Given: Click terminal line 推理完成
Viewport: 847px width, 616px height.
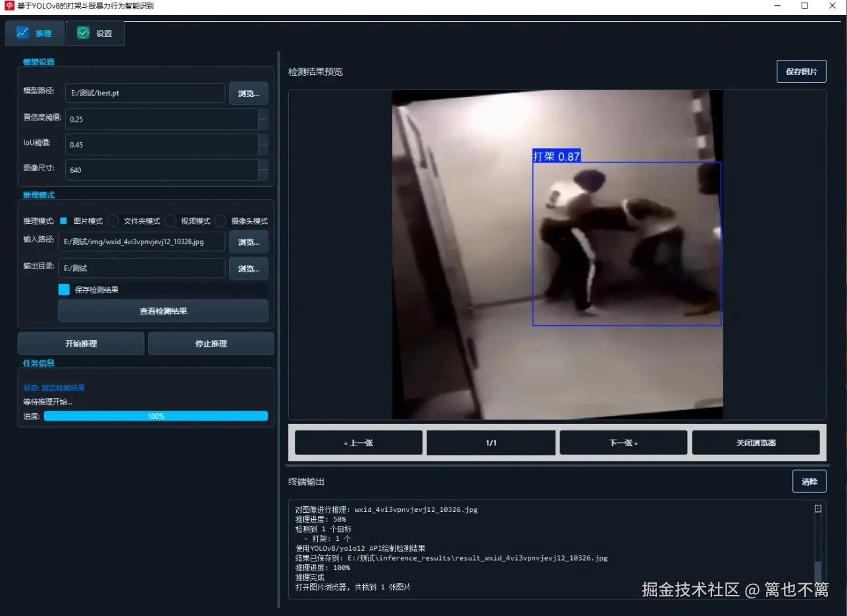Looking at the screenshot, I should (310, 577).
